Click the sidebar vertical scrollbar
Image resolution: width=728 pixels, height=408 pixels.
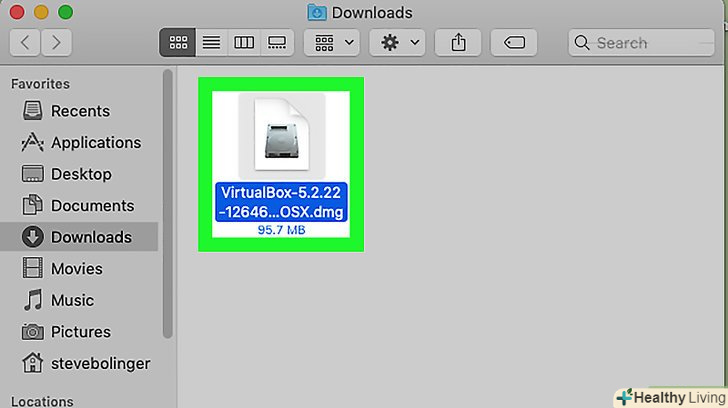pos(168,203)
